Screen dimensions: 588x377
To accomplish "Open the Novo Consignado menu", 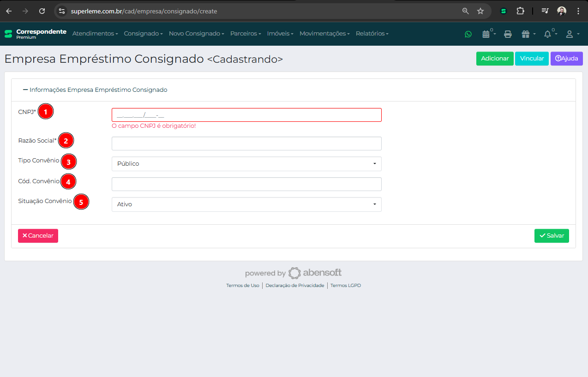I will pos(196,34).
